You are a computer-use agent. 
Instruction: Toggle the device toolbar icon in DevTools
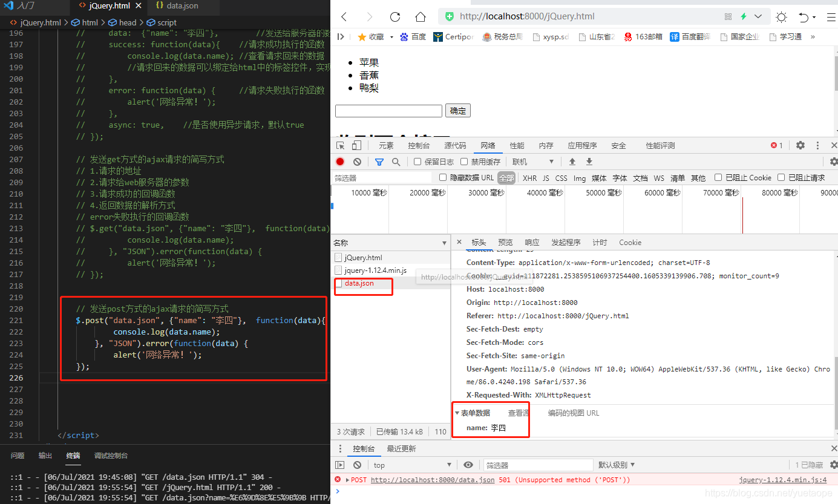[x=356, y=145]
